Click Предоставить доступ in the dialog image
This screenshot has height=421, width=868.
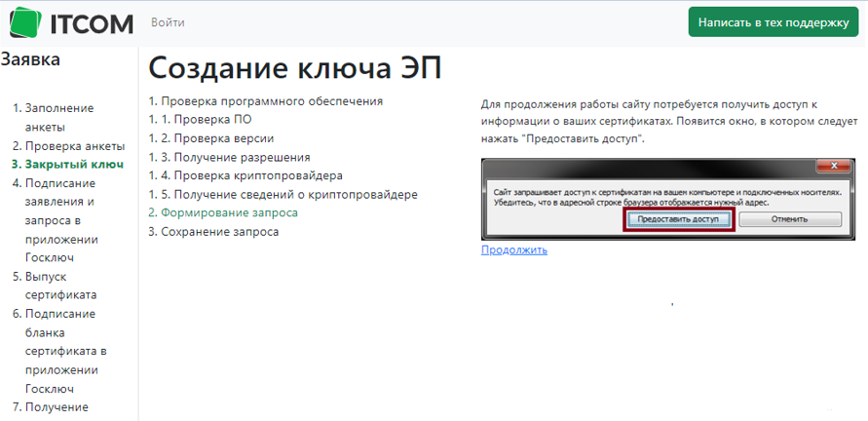coord(677,219)
